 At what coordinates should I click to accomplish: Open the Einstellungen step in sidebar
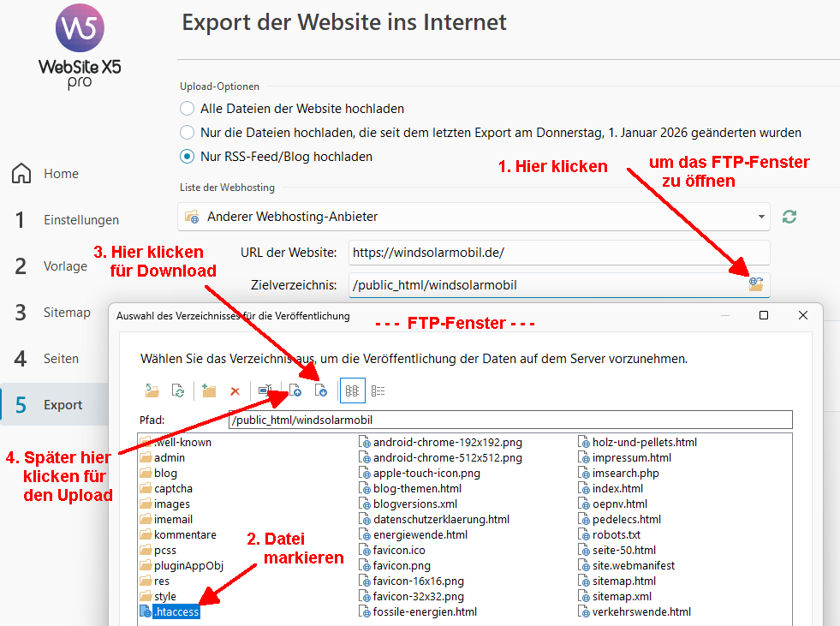(81, 220)
